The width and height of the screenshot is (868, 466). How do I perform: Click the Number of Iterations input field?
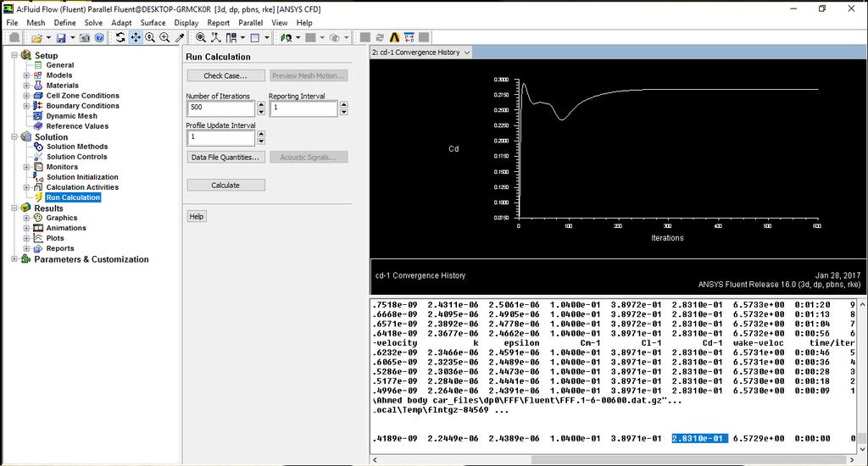(221, 108)
